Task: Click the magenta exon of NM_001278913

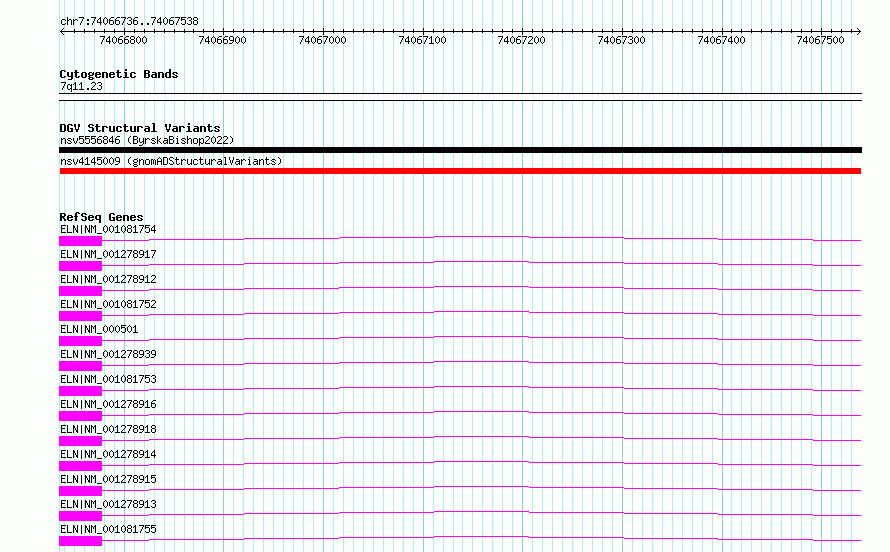Action: [81, 516]
